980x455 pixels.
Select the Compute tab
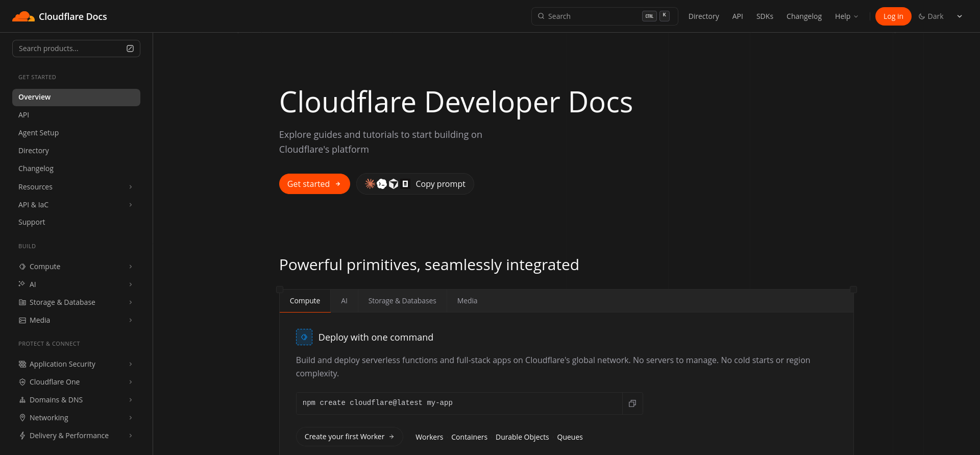[305, 301]
